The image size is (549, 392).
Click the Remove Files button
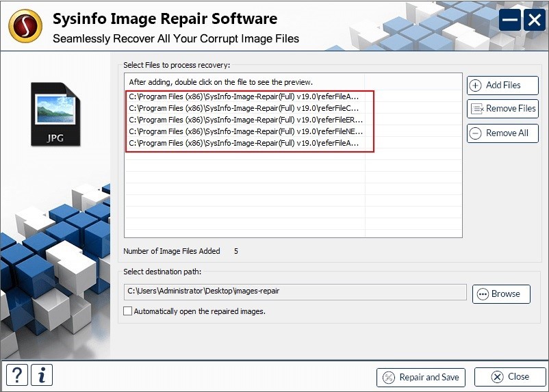(x=502, y=109)
